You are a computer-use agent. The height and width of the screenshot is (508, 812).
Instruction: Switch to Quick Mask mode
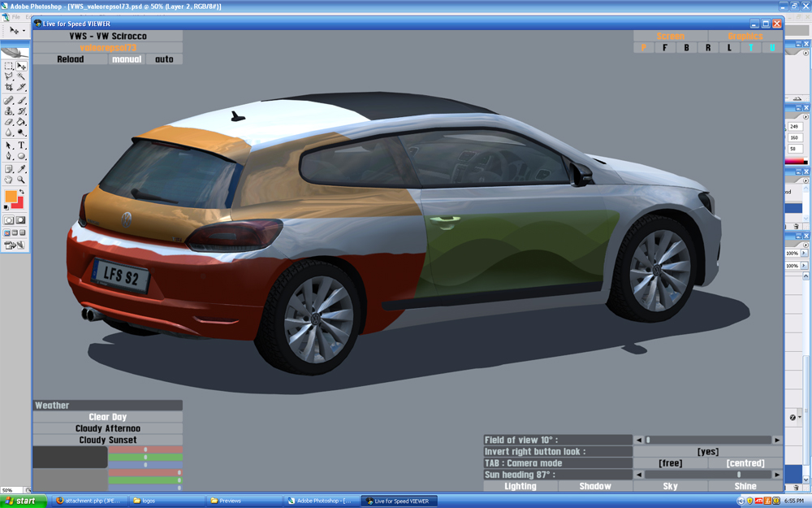[x=21, y=220]
